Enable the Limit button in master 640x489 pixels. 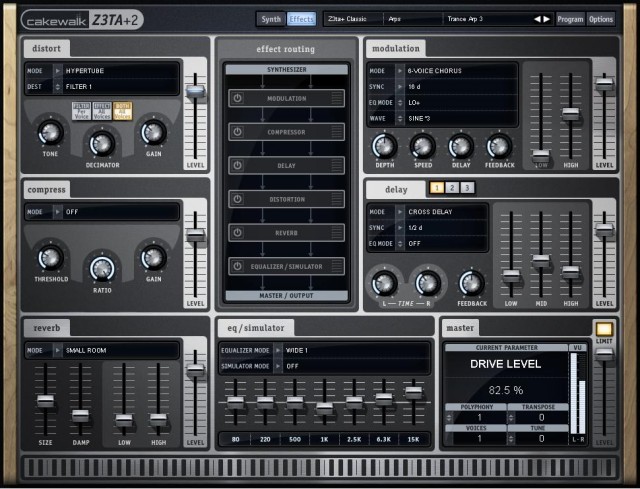(x=604, y=328)
